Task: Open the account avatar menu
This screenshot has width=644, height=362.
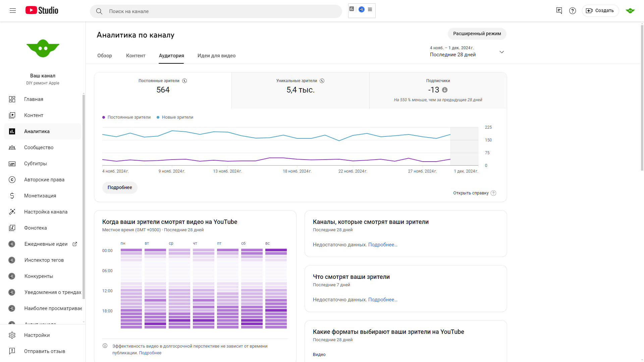Action: click(630, 11)
